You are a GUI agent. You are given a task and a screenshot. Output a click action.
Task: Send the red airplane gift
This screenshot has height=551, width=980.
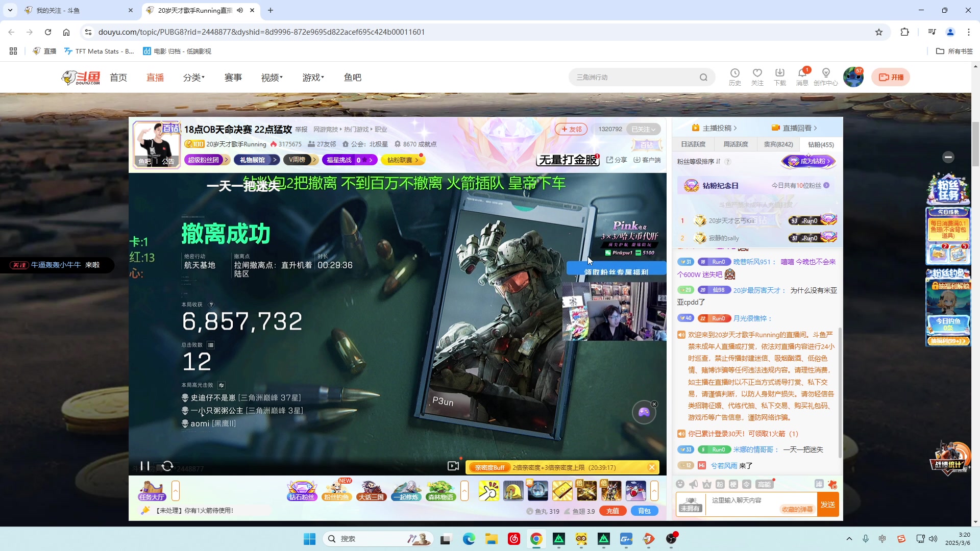[635, 491]
